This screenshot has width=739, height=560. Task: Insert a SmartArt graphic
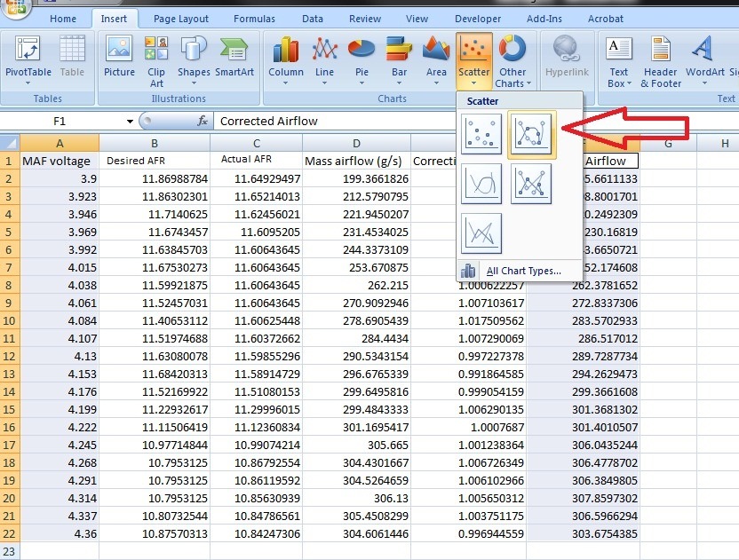[x=234, y=56]
